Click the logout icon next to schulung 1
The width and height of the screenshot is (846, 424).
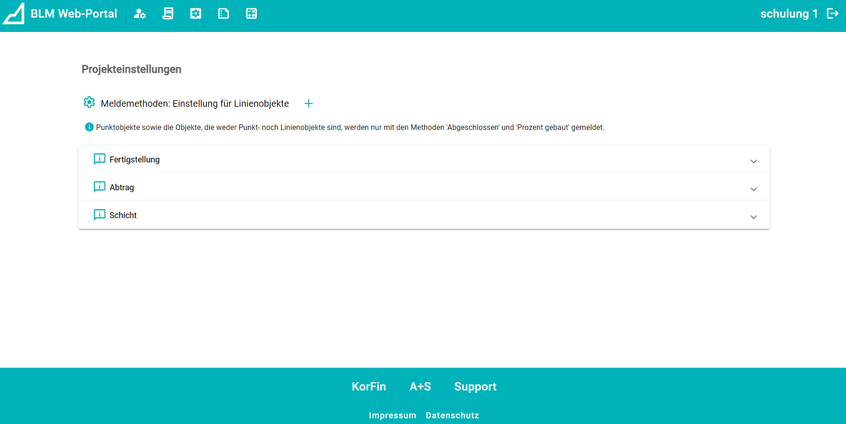[832, 14]
